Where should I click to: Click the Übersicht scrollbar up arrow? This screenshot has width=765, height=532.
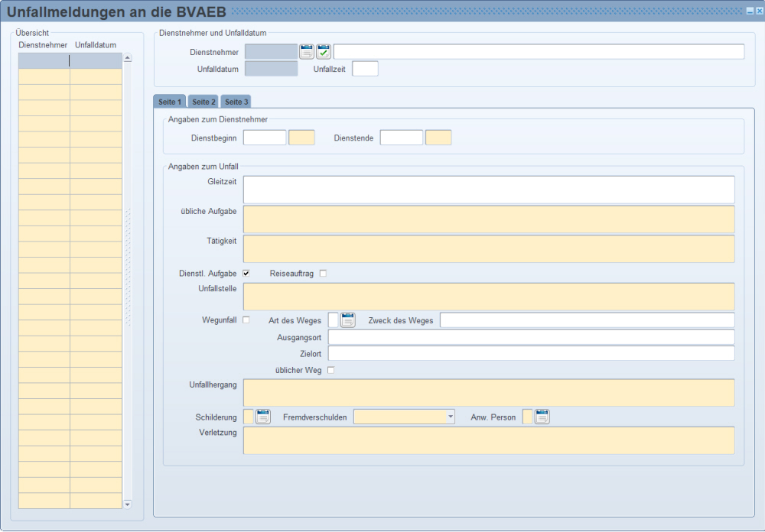[128, 57]
